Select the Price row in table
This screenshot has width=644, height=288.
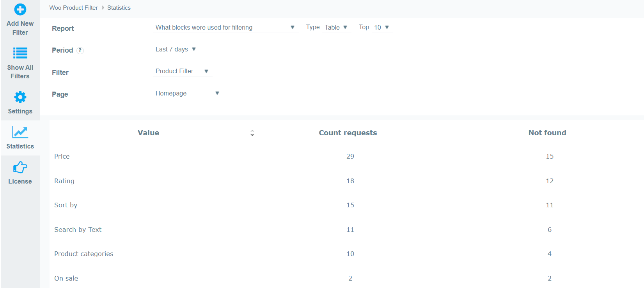point(346,156)
